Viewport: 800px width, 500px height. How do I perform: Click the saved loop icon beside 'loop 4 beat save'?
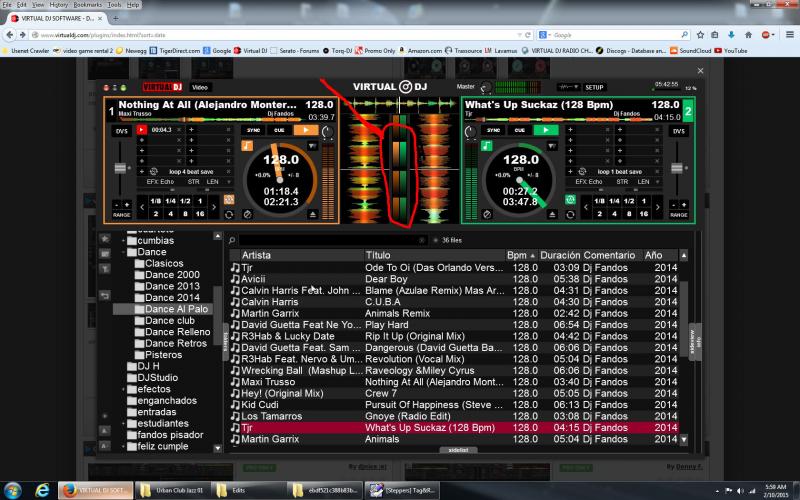tap(154, 171)
